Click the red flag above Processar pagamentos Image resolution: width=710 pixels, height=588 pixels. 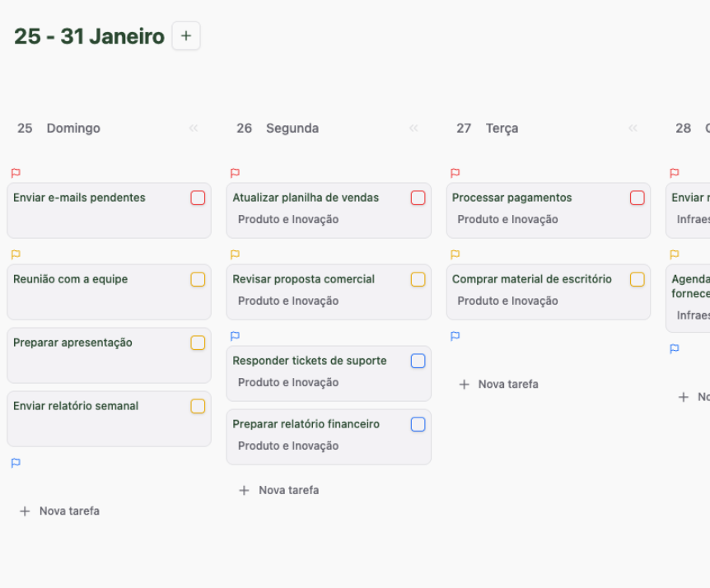point(455,173)
